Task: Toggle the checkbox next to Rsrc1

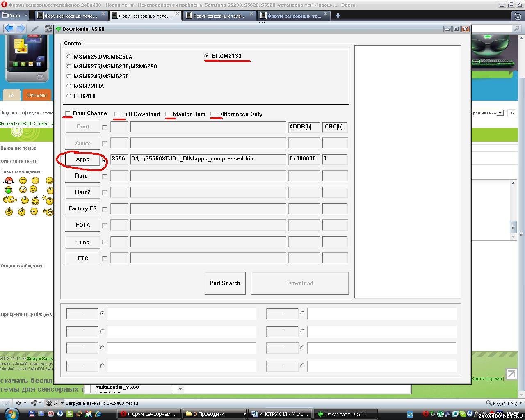Action: pos(105,176)
